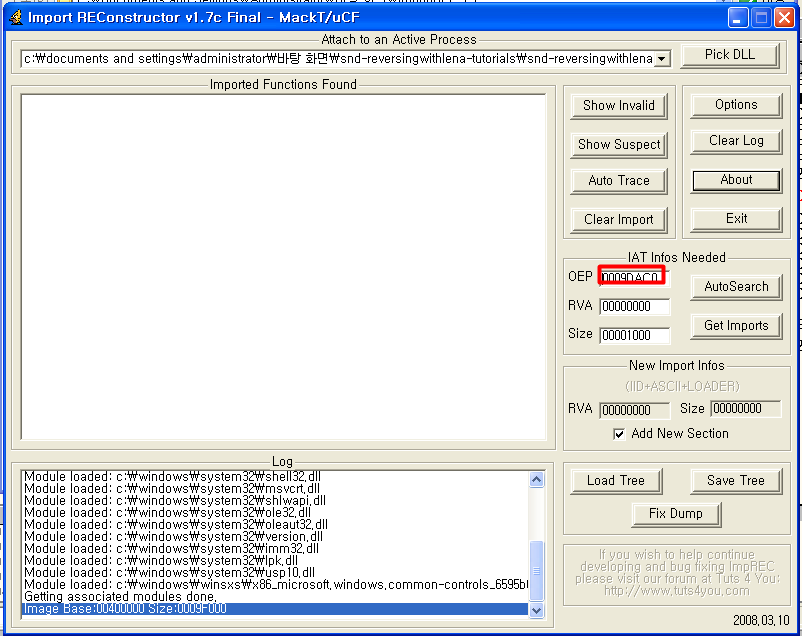Image resolution: width=802 pixels, height=636 pixels.
Task: Open the Options dialog button
Action: 736,105
